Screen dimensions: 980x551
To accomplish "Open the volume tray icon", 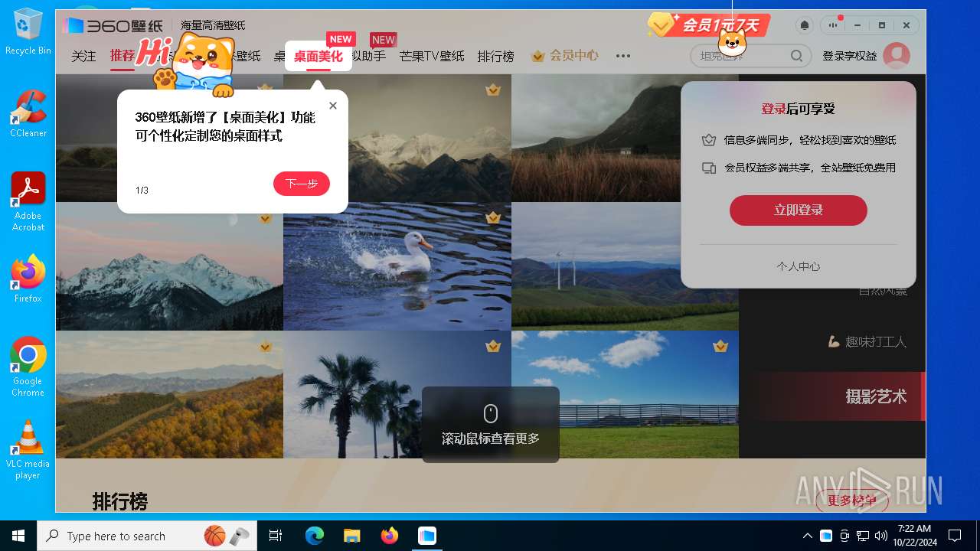I will (881, 536).
